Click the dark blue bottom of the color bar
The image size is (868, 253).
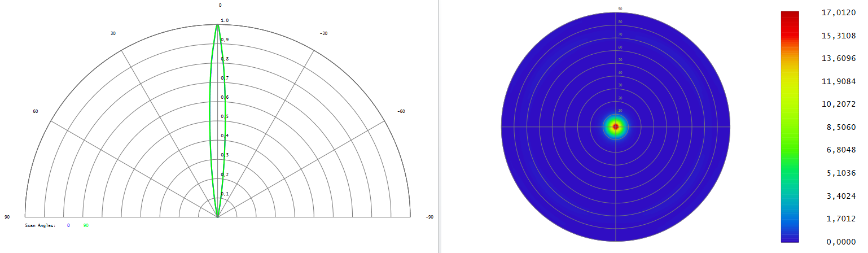pyautogui.click(x=790, y=237)
